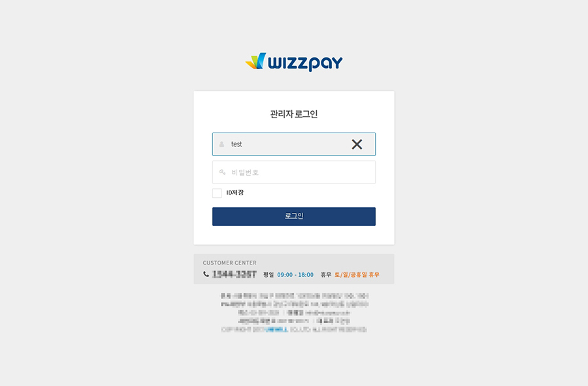This screenshot has width=588, height=386.
Task: Click the user silhouette icon in ID field
Action: pos(221,144)
